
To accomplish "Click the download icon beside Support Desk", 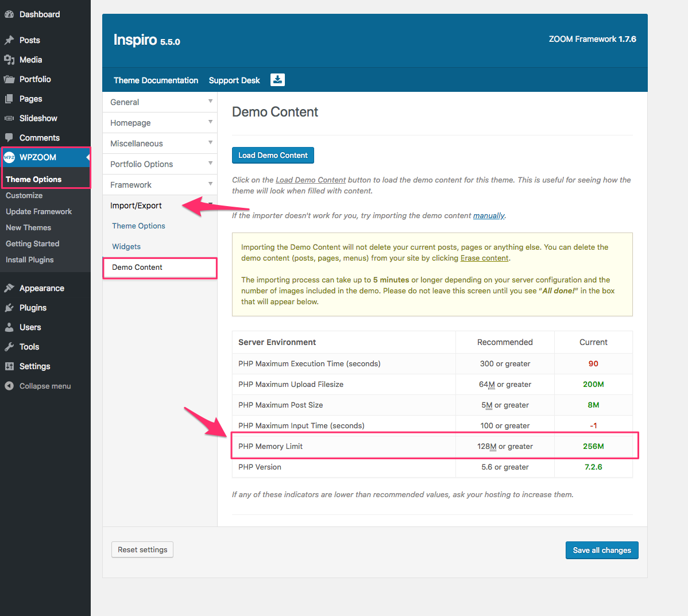I will point(277,80).
